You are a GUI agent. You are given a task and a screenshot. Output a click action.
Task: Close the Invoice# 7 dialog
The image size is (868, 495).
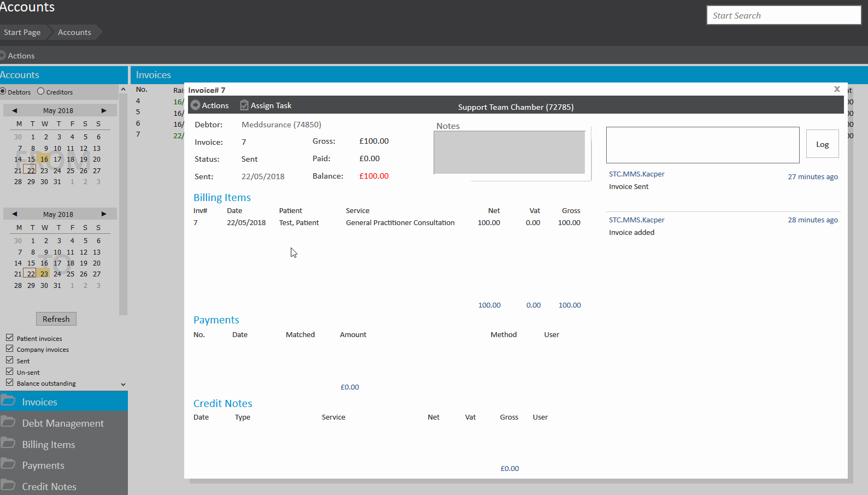837,89
